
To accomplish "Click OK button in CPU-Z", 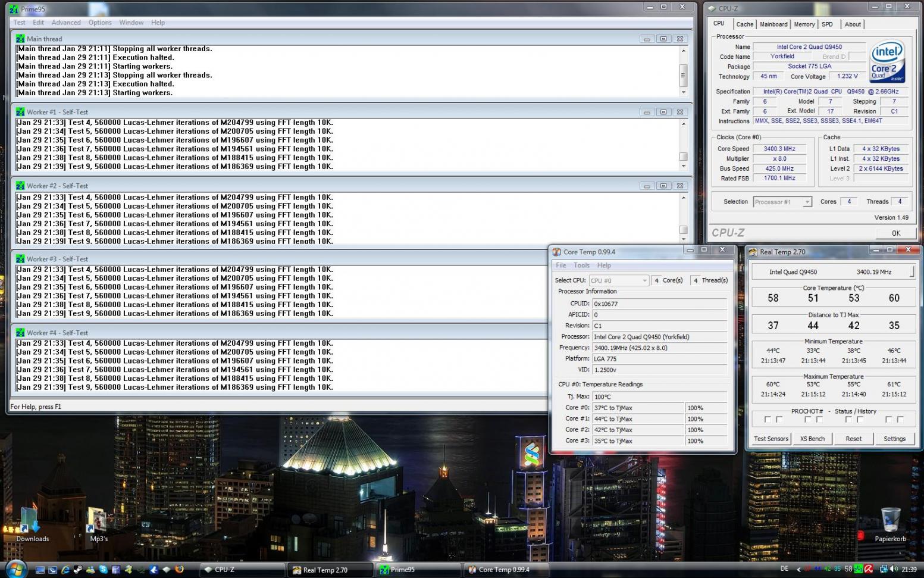I will pos(895,233).
